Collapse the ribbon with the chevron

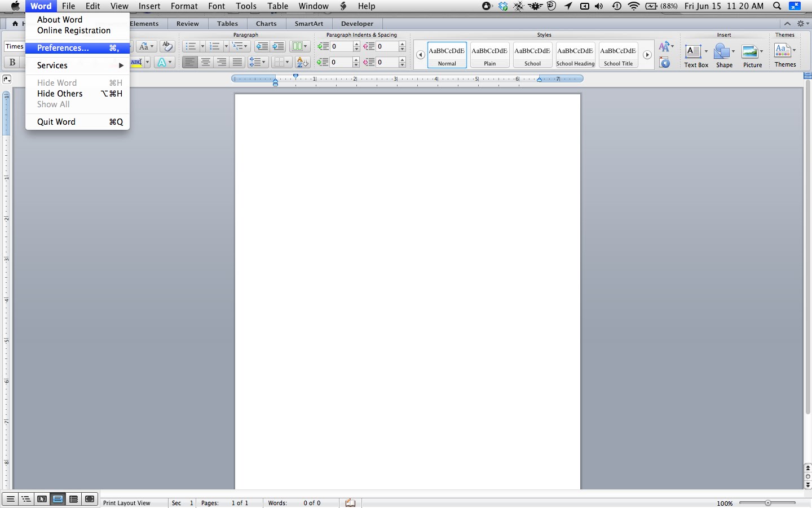(788, 24)
